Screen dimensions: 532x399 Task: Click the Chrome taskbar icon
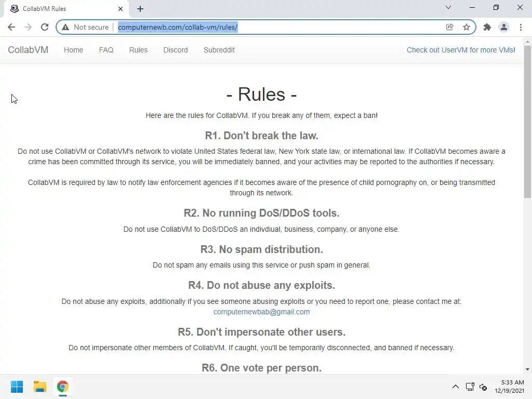click(62, 387)
